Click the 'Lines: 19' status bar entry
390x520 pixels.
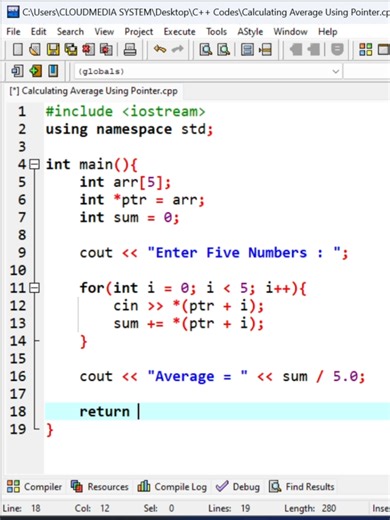[229, 508]
